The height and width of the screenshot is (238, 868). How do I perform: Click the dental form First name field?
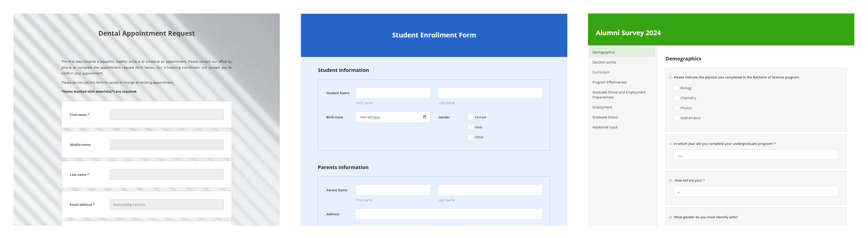point(166,114)
